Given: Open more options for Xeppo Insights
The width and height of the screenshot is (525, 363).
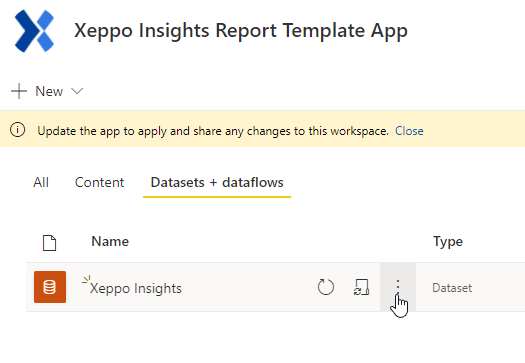Looking at the screenshot, I should (x=398, y=287).
